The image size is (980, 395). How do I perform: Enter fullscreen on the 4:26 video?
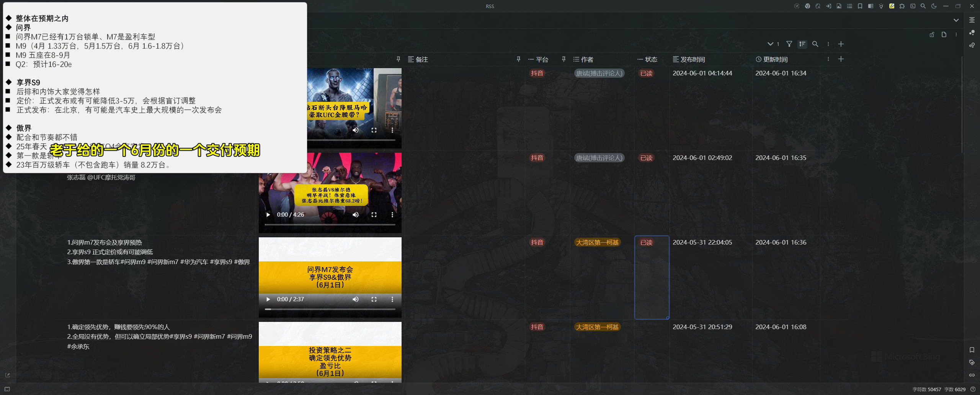pyautogui.click(x=374, y=215)
